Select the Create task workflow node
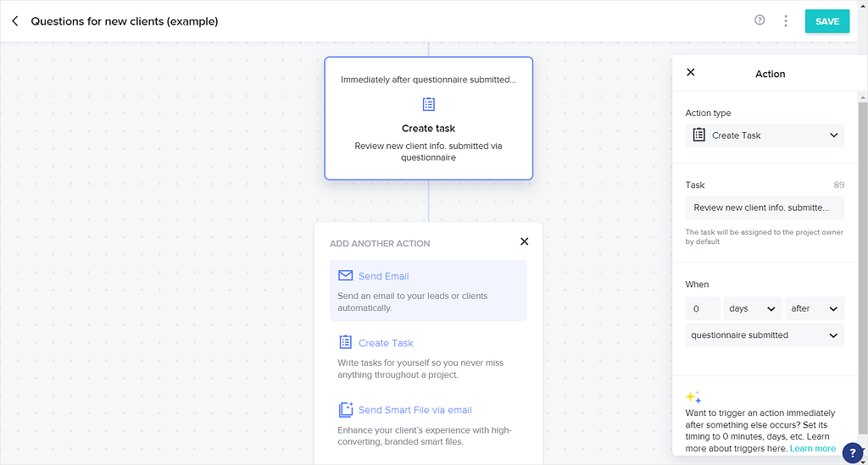The image size is (868, 465). point(428,119)
